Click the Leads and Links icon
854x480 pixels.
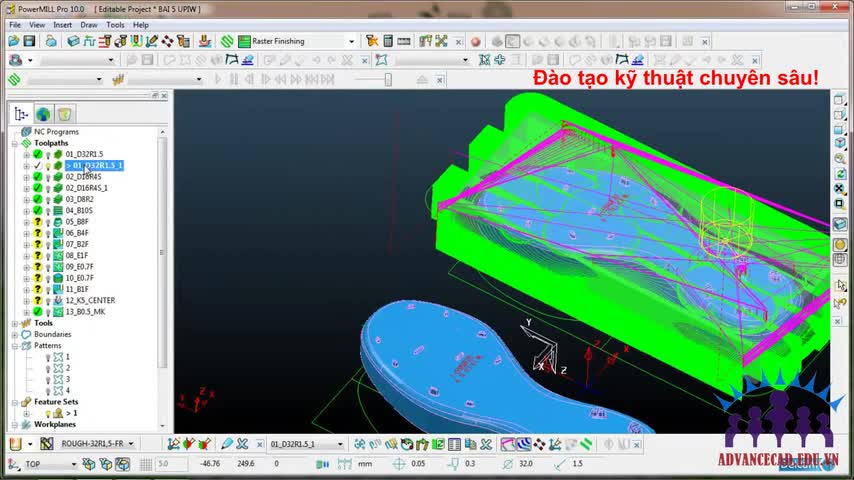click(x=136, y=41)
